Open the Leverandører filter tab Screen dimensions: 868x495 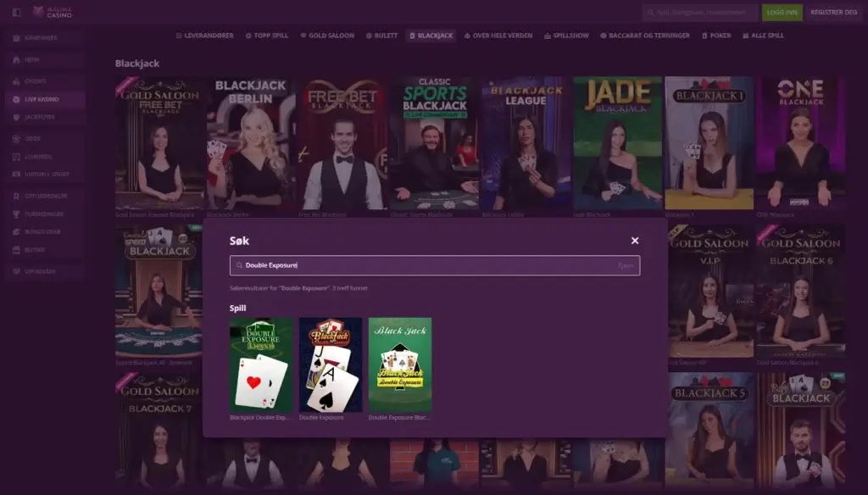point(205,36)
